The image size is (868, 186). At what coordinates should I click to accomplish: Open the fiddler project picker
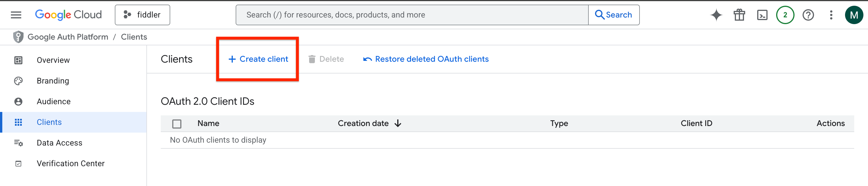click(x=142, y=15)
